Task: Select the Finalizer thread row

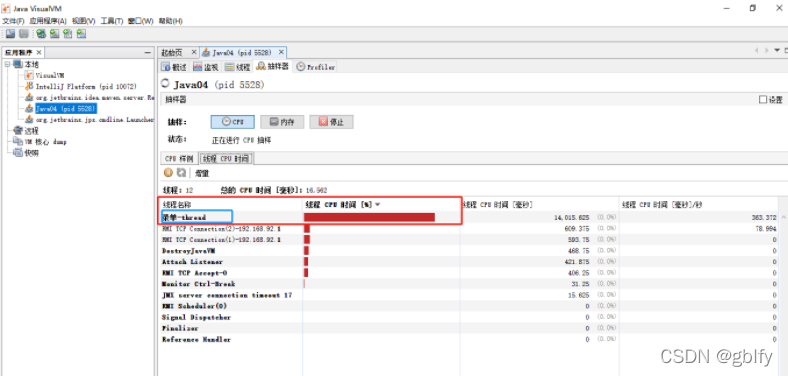Action: pyautogui.click(x=469, y=328)
